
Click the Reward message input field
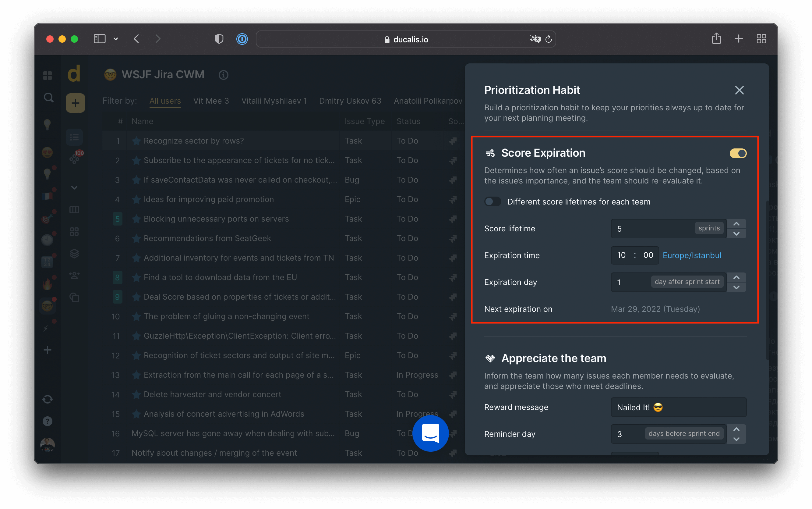click(678, 407)
